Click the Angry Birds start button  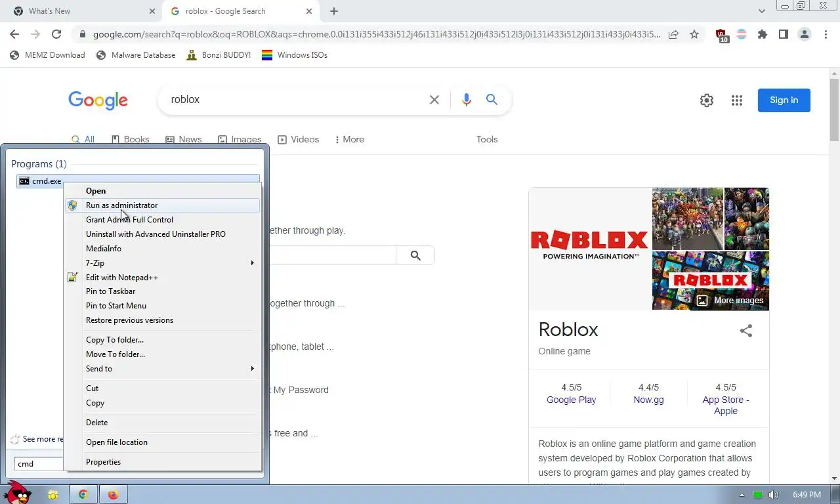(x=17, y=492)
